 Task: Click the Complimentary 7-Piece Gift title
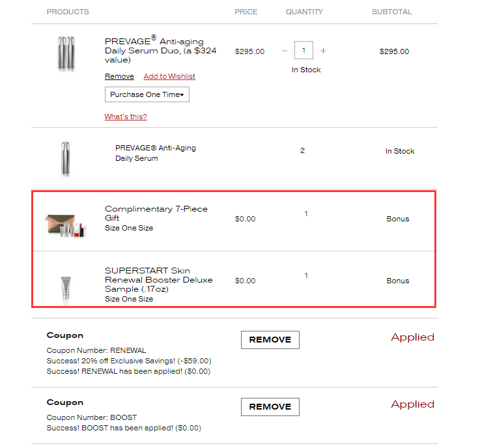[x=156, y=214]
